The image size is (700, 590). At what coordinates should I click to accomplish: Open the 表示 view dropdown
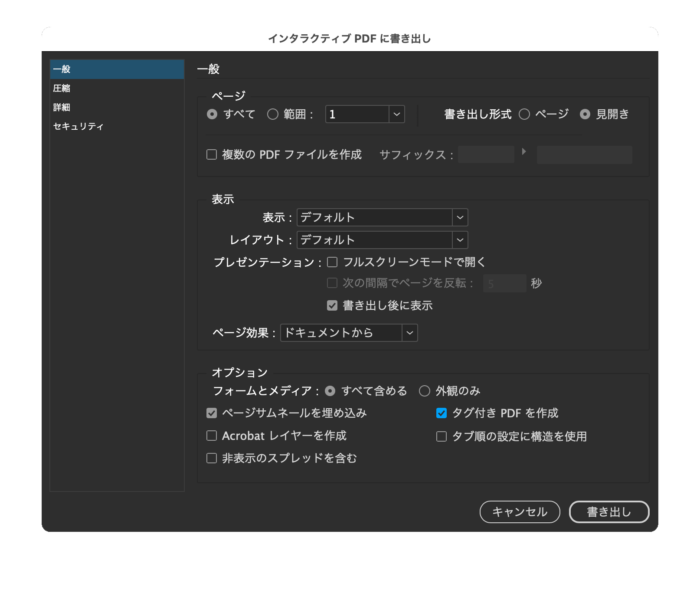pyautogui.click(x=382, y=217)
